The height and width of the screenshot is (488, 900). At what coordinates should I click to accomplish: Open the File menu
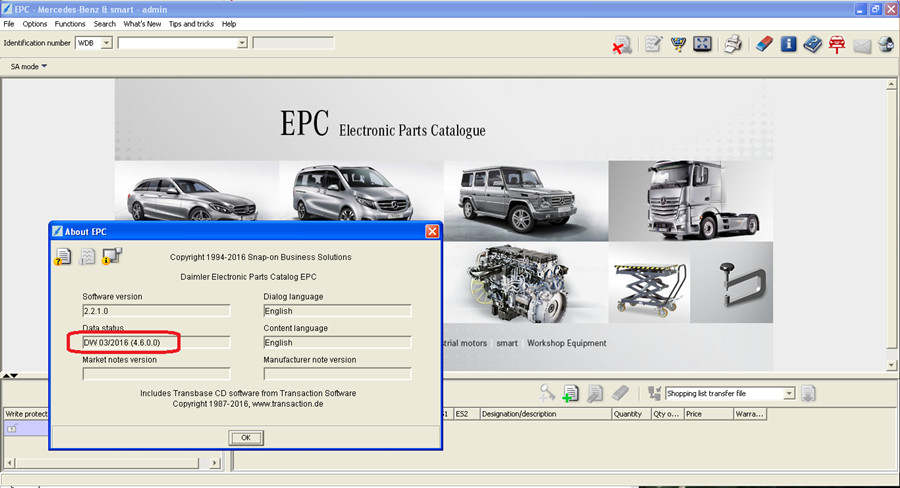click(9, 24)
